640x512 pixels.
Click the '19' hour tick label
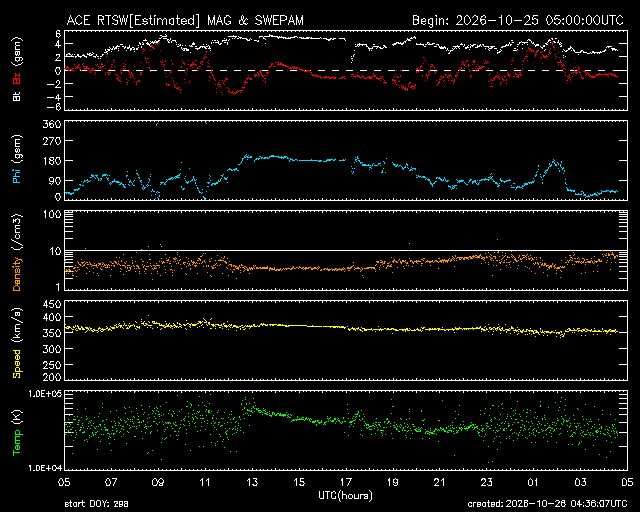393,482
